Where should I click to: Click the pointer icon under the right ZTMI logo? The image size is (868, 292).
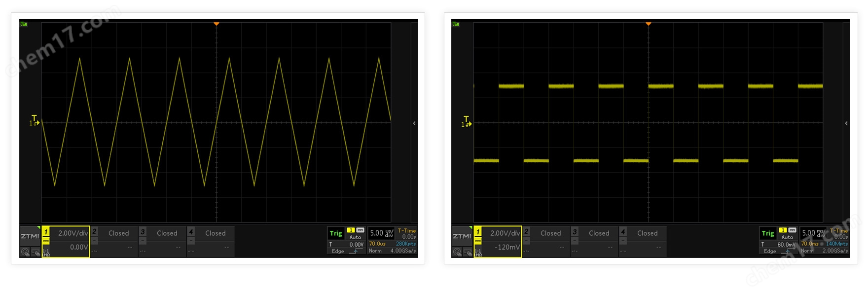tap(468, 252)
